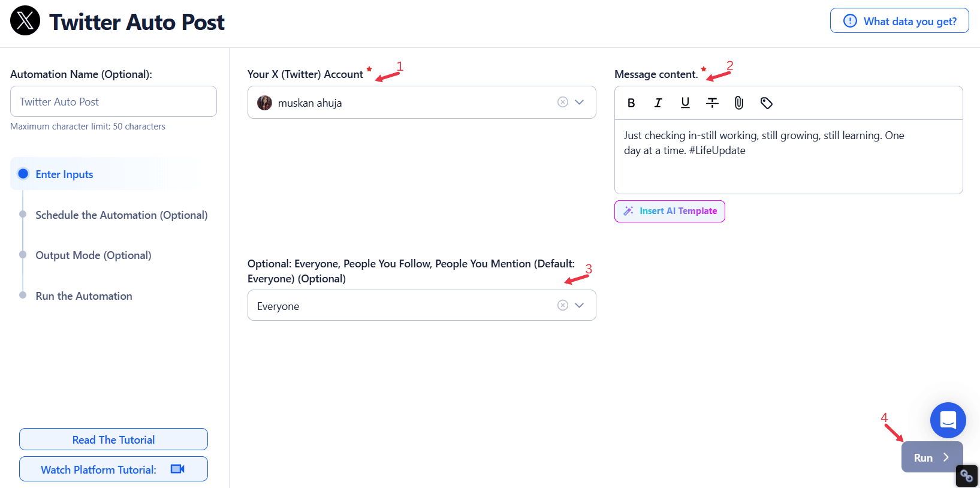Expand the X account dropdown
This screenshot has width=980, height=488.
click(x=580, y=102)
